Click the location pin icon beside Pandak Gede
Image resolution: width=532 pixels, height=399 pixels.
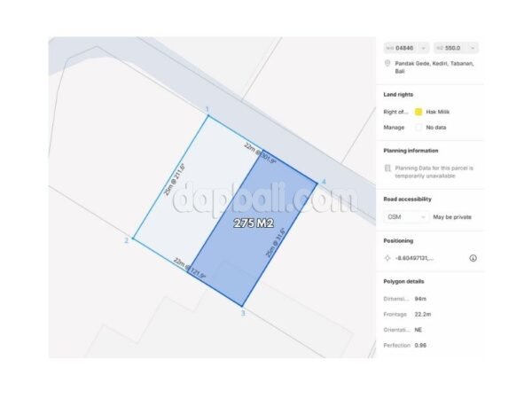[x=387, y=63]
